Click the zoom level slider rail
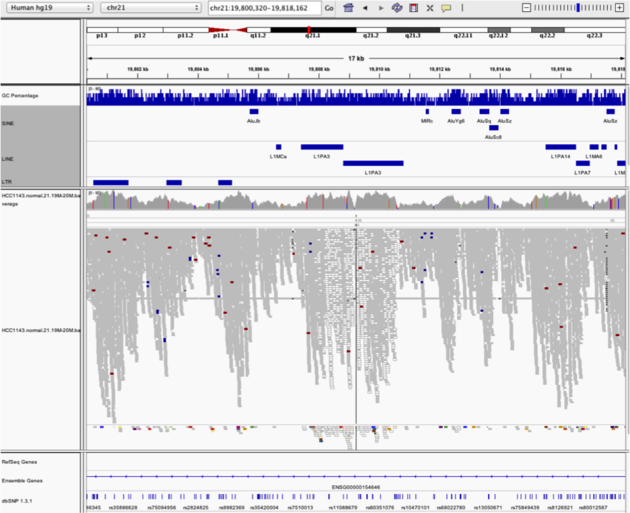Screen dimensions: 630x513 (x=560, y=7)
